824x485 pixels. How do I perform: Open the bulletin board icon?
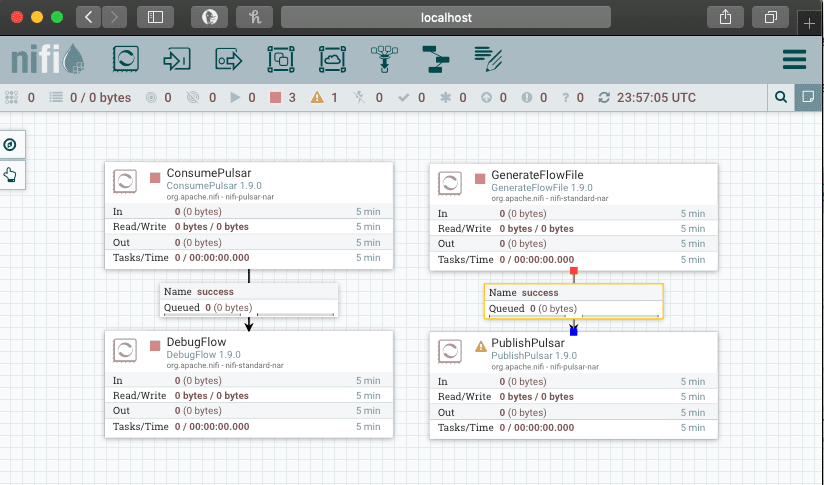pyautogui.click(x=808, y=97)
